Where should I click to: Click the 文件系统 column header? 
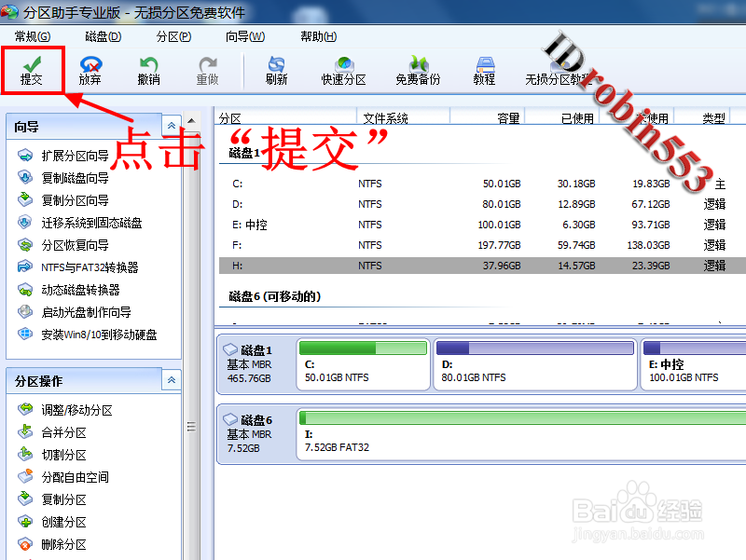pos(403,117)
